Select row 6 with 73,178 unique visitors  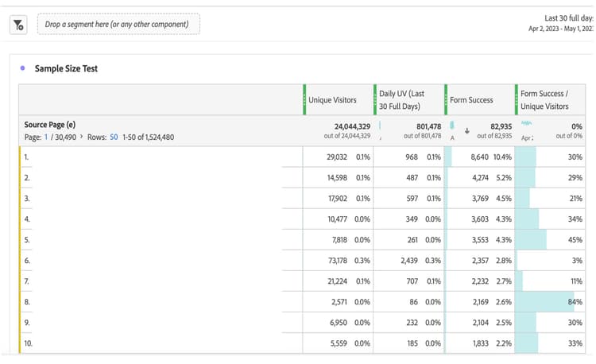[x=302, y=260]
